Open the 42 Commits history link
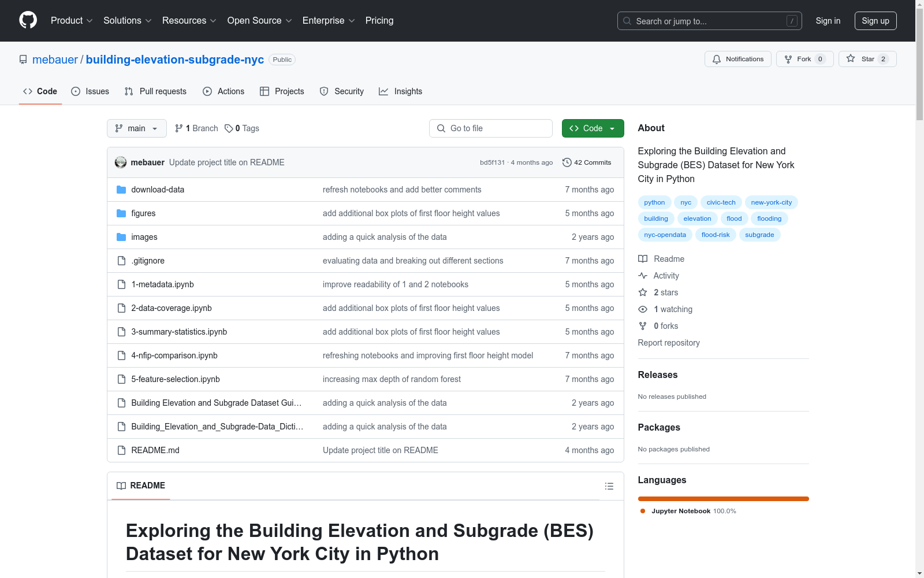Screen dimensions: 924x578 point(587,162)
